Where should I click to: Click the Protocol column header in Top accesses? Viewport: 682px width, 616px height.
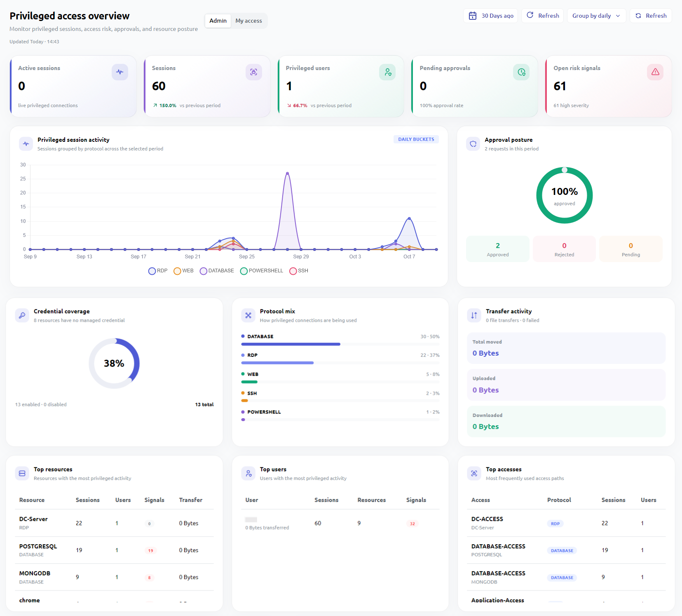[559, 500]
